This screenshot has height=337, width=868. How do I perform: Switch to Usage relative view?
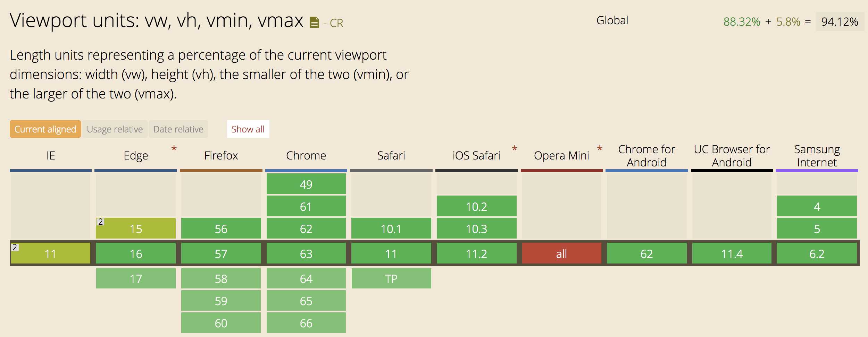tap(115, 129)
